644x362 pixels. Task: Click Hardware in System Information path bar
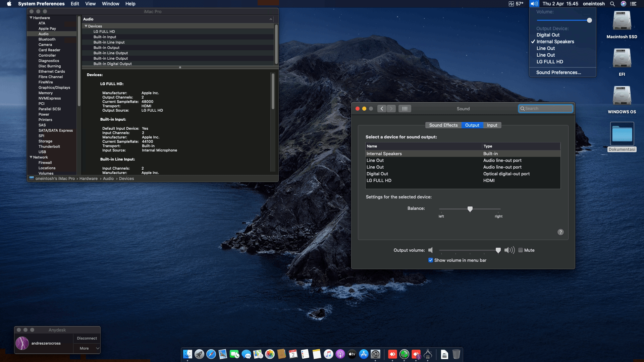tap(89, 179)
